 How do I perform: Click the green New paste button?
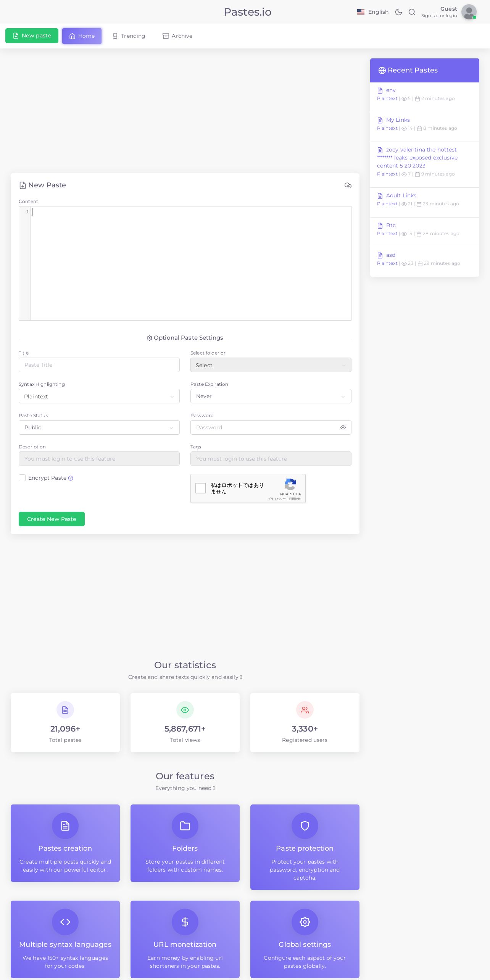click(x=32, y=35)
